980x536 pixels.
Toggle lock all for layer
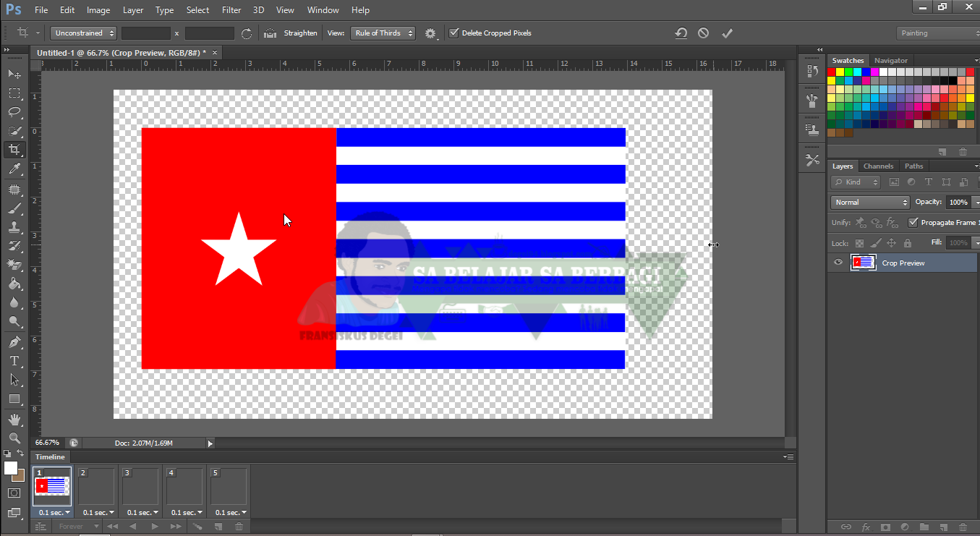pyautogui.click(x=907, y=243)
